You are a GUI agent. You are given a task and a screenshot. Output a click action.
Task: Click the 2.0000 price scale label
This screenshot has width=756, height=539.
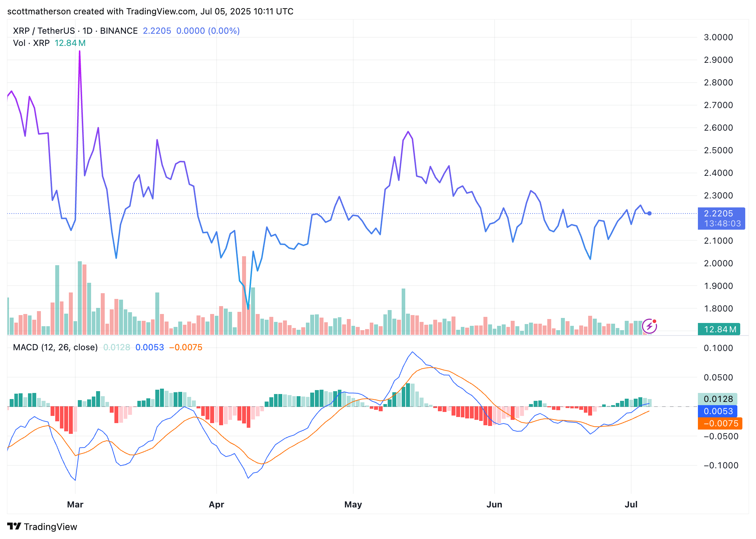718,263
